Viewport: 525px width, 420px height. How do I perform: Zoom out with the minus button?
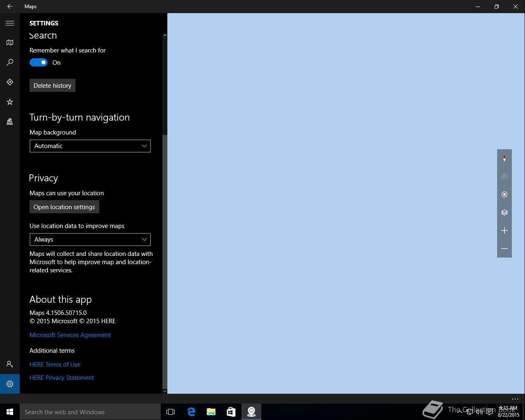tap(504, 249)
